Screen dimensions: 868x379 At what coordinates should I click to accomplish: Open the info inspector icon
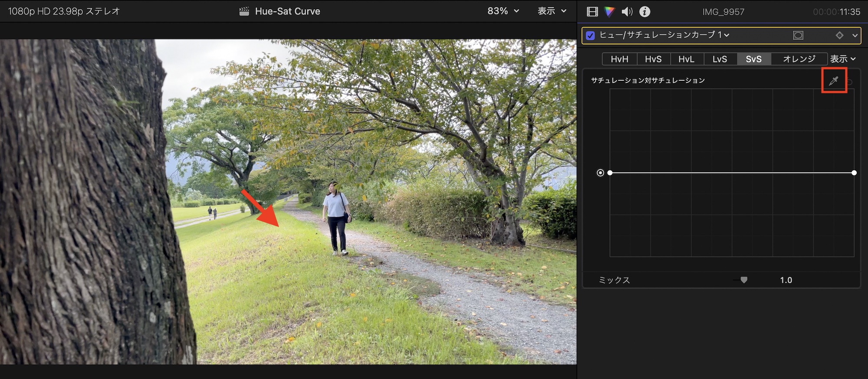[x=645, y=12]
